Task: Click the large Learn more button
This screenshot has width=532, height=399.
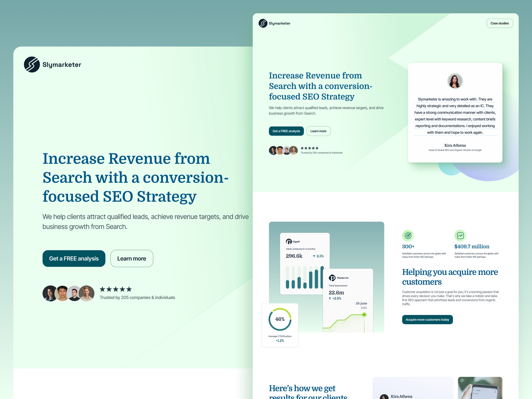Action: pyautogui.click(x=132, y=259)
